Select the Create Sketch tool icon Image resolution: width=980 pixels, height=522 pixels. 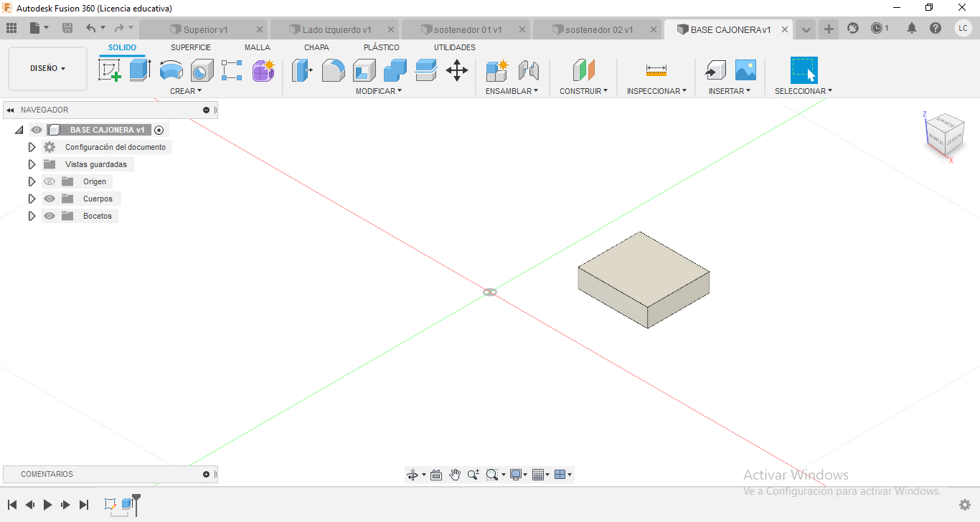[x=109, y=70]
